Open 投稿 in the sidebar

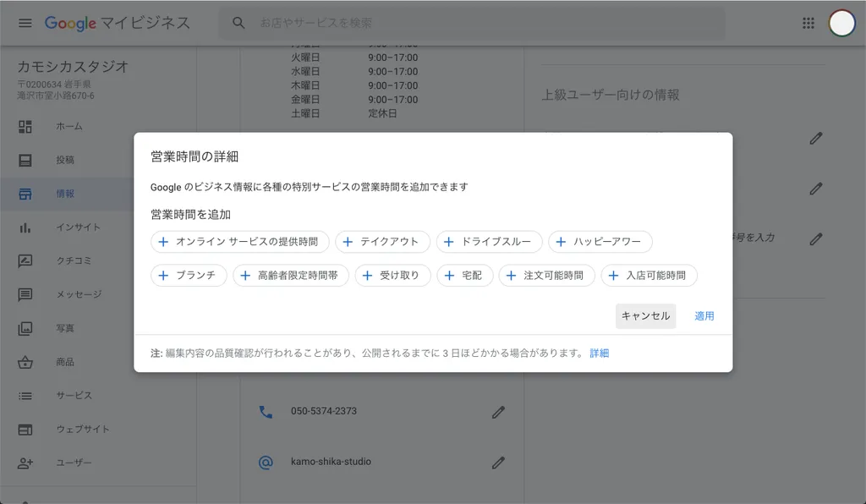click(x=64, y=160)
